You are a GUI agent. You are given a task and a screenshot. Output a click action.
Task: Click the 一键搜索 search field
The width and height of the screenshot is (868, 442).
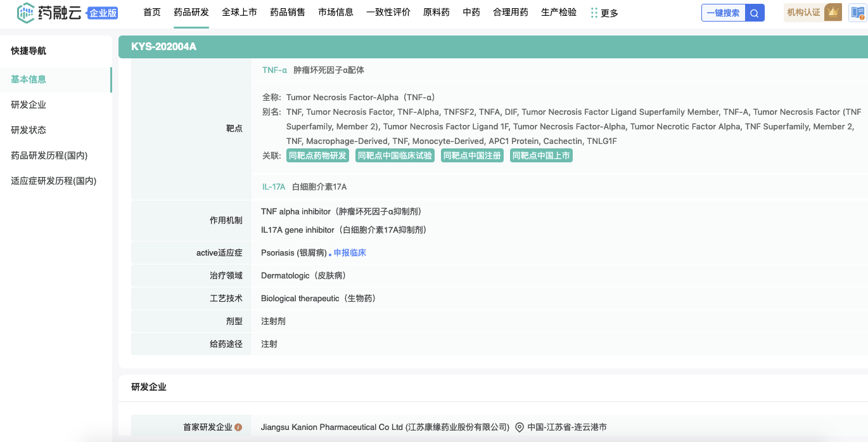point(723,13)
